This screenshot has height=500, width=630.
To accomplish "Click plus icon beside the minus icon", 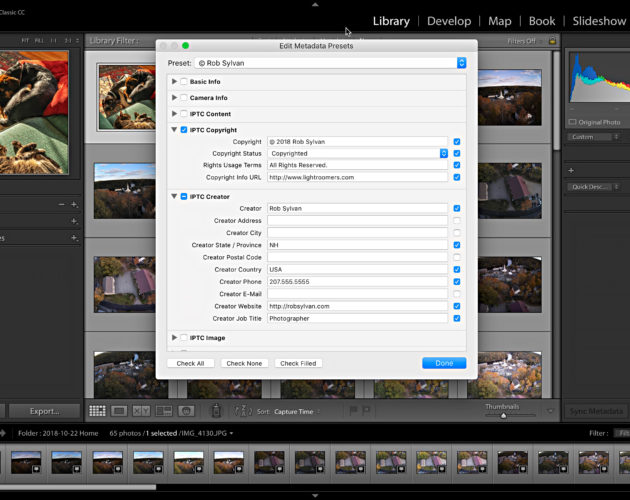I will [x=74, y=205].
